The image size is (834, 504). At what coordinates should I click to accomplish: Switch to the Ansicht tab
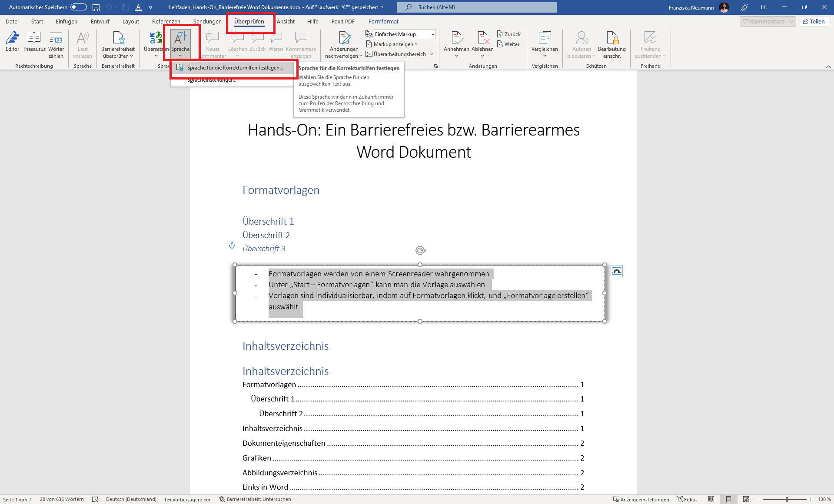click(286, 21)
